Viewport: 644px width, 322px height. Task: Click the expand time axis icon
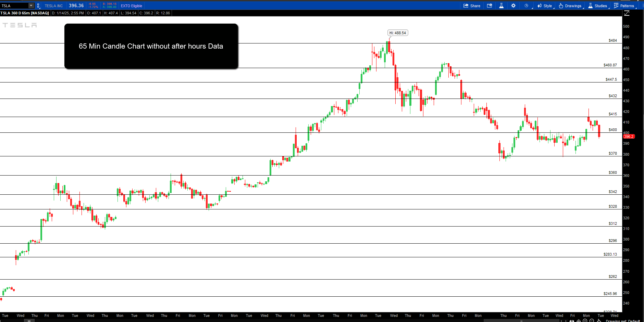(x=571, y=321)
